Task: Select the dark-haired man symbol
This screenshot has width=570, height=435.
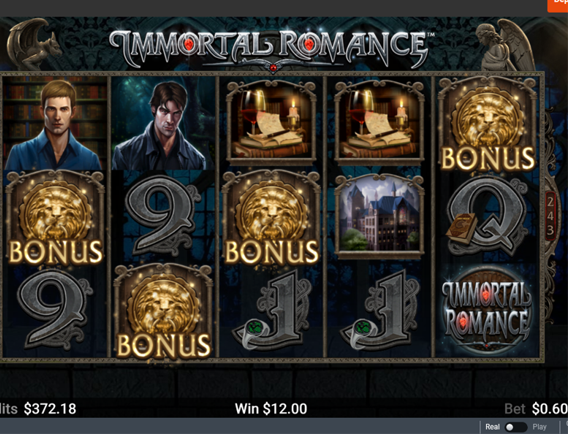Action: 163,124
